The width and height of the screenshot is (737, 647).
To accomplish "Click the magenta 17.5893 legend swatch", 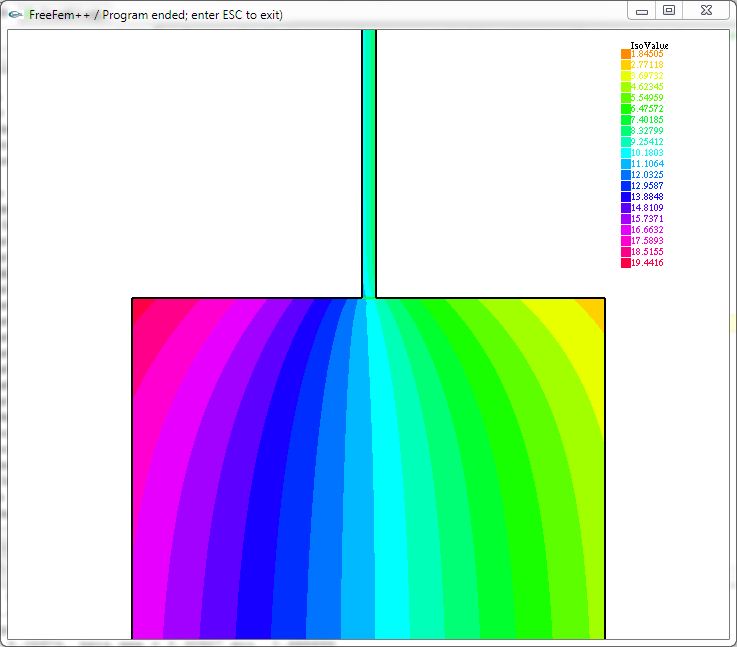I will point(626,241).
